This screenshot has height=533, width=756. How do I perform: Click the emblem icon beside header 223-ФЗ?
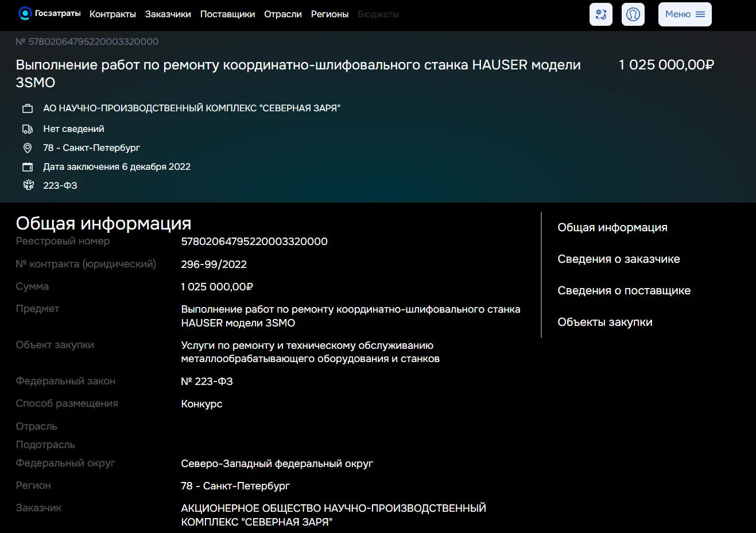pos(28,185)
